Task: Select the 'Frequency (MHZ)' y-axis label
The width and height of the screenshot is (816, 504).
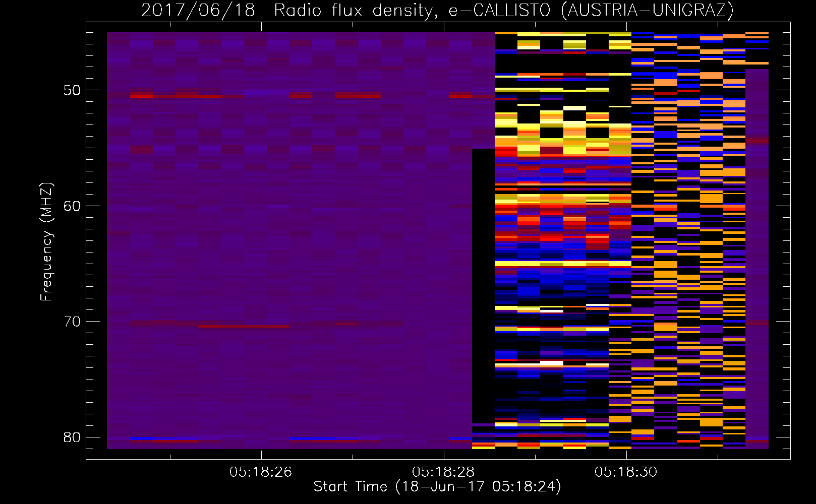Action: pyautogui.click(x=46, y=242)
